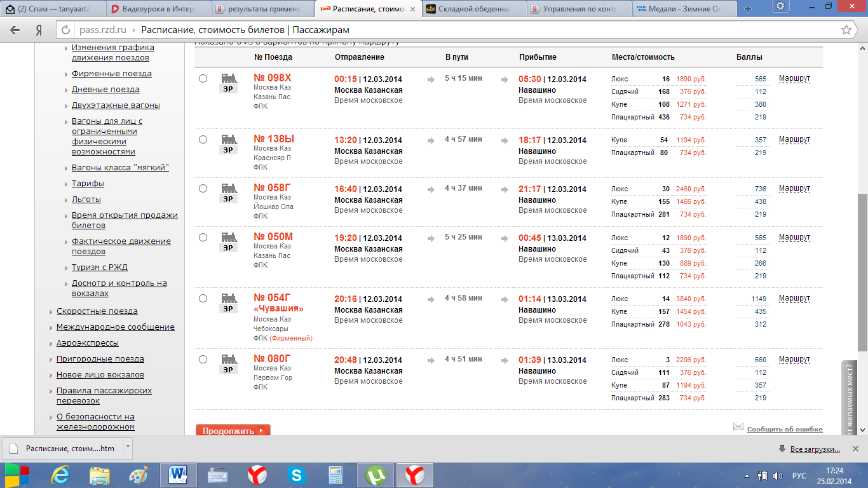Click envelope icon near Сообщить об ошибке
This screenshot has height=488, width=868.
[x=738, y=427]
